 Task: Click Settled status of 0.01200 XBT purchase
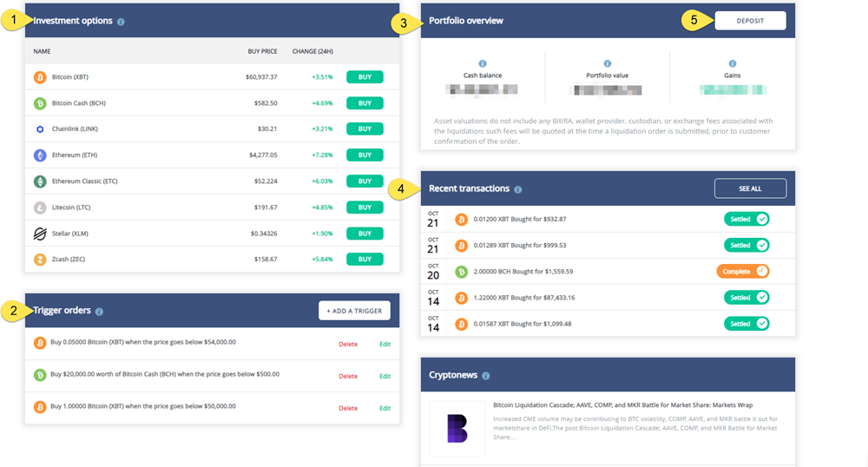tap(746, 219)
